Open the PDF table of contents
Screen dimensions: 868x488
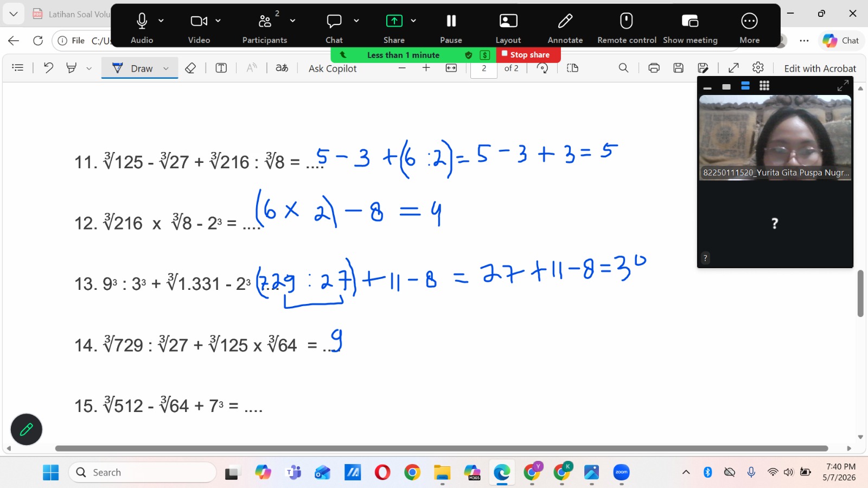point(18,68)
